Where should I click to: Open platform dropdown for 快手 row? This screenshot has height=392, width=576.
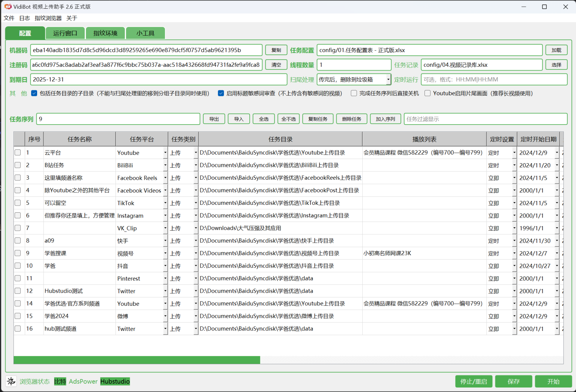point(165,240)
